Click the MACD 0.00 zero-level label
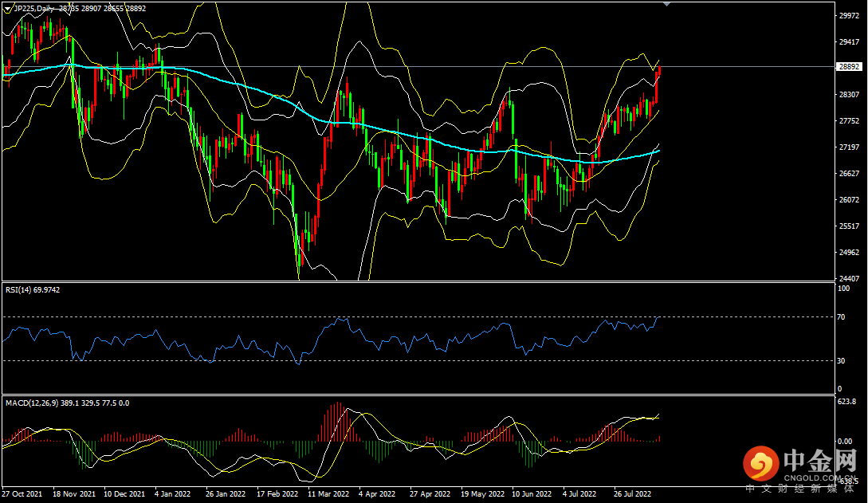The height and width of the screenshot is (503, 868). (845, 441)
